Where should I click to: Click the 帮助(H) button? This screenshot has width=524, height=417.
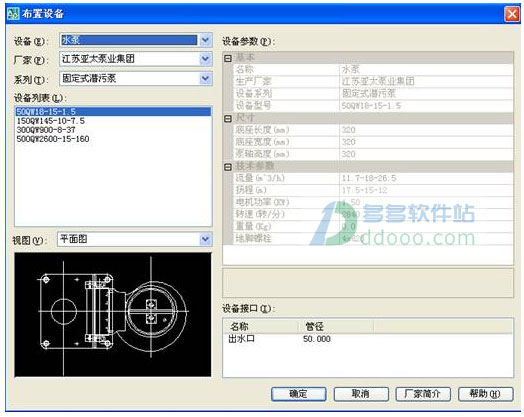(x=485, y=394)
